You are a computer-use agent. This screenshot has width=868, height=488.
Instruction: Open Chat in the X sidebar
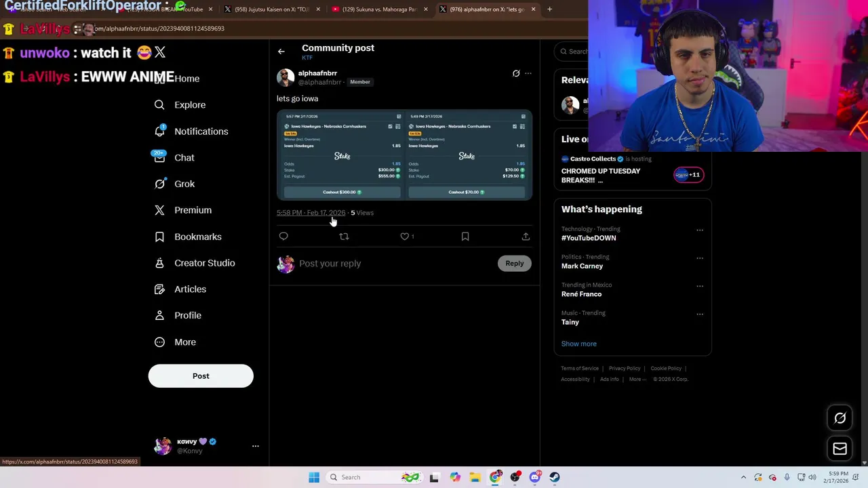coord(174,157)
